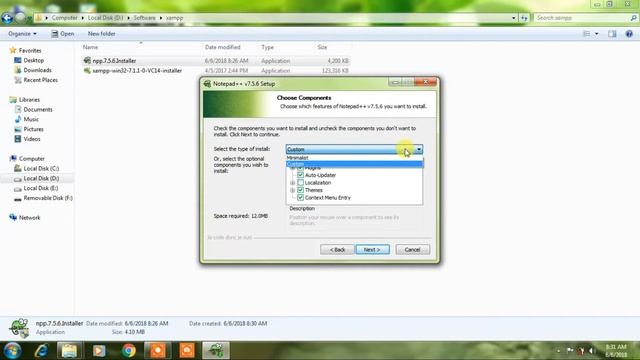Viewport: 640px width, 360px height.
Task: Sort files by Date modified column
Action: (x=222, y=47)
